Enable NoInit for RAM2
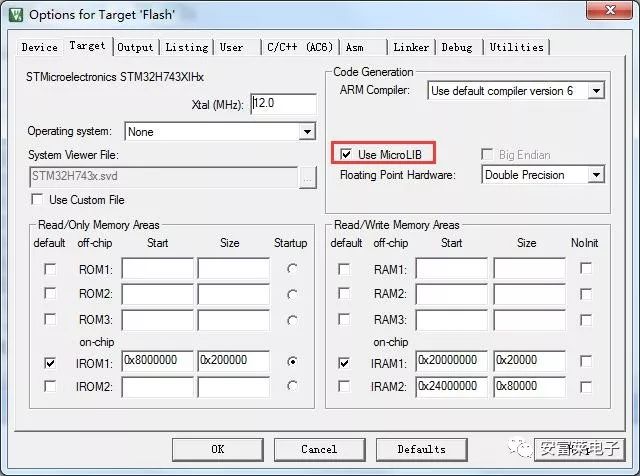Viewport: 640px width, 476px height. 586,294
